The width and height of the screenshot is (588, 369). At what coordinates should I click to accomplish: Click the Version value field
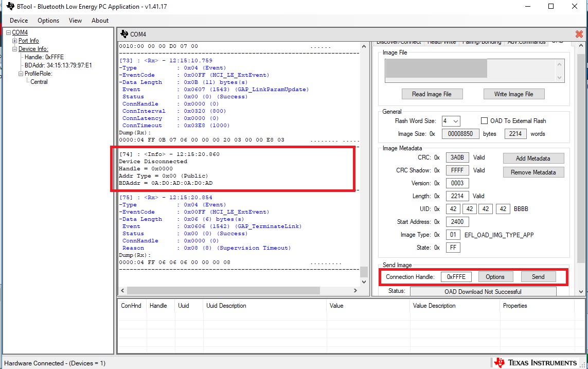click(x=457, y=183)
